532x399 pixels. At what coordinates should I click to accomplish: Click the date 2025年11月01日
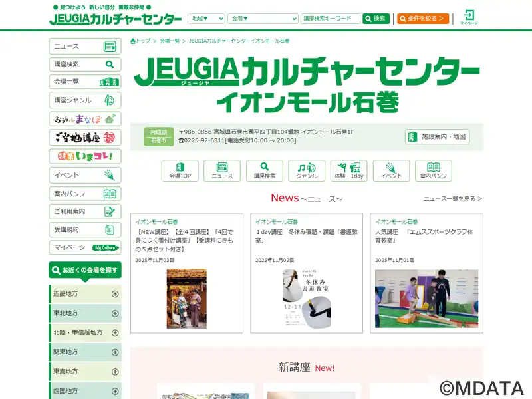(394, 260)
